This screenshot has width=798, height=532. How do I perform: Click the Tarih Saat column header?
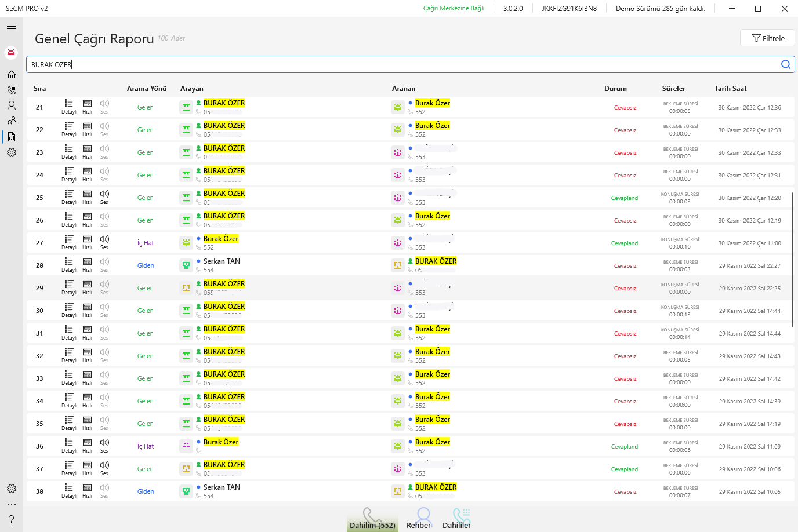click(x=730, y=89)
